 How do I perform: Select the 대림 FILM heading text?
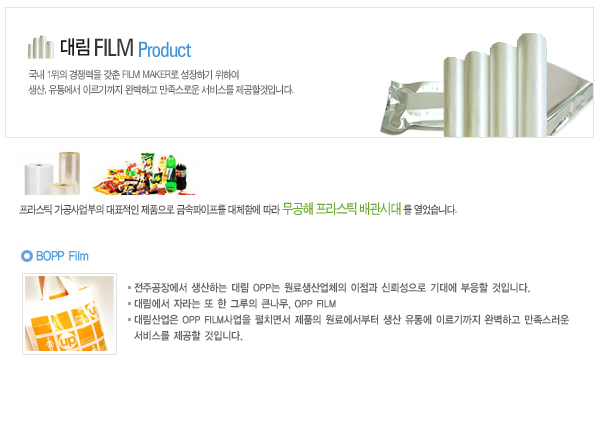tap(96, 47)
